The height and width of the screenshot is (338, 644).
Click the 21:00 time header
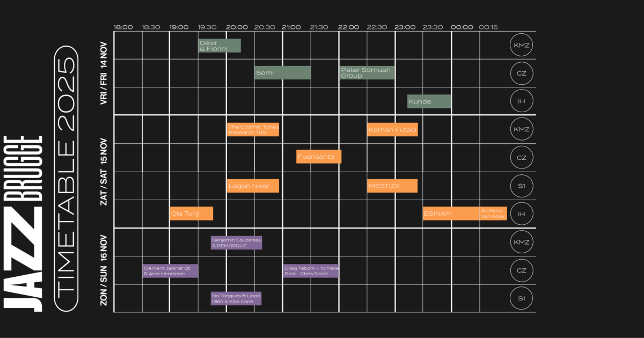tap(292, 27)
